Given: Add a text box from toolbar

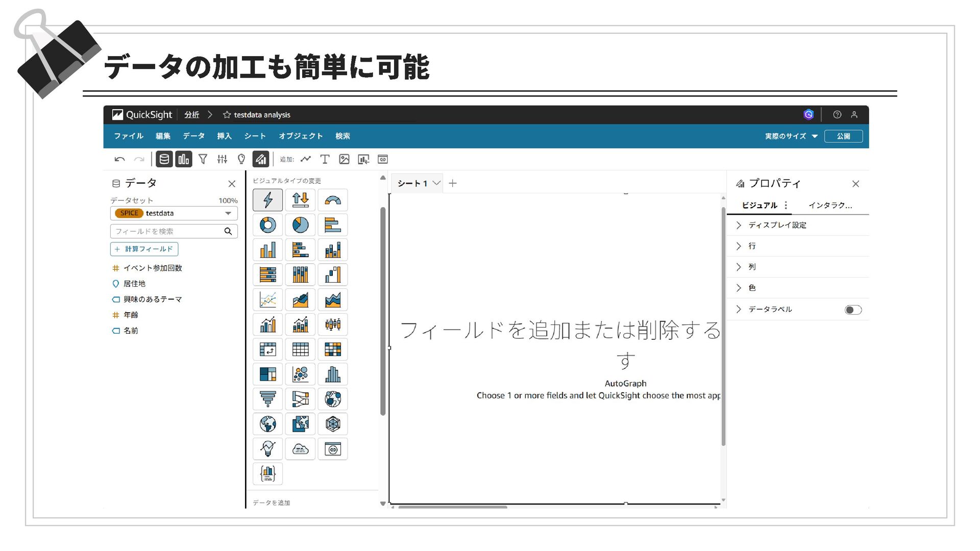Looking at the screenshot, I should (x=325, y=159).
